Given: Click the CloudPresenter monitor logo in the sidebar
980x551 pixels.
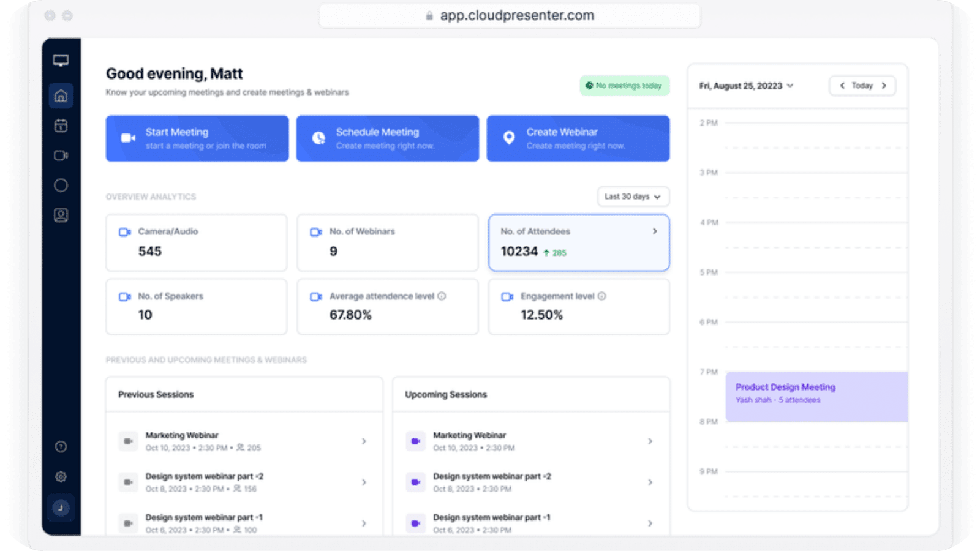Looking at the screenshot, I should click(61, 61).
